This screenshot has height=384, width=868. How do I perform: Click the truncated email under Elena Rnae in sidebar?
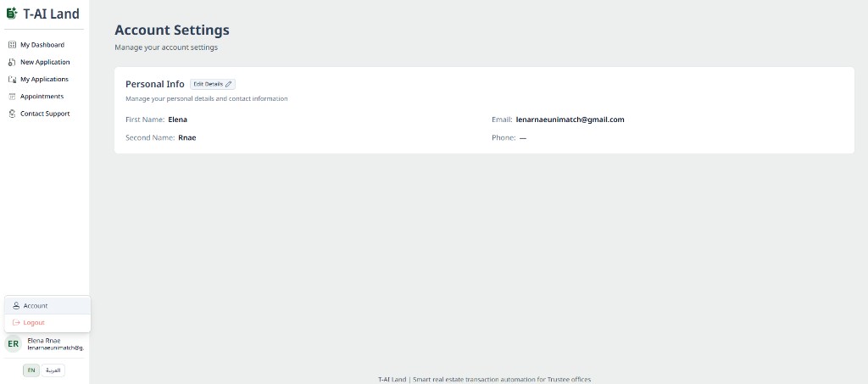tap(55, 348)
